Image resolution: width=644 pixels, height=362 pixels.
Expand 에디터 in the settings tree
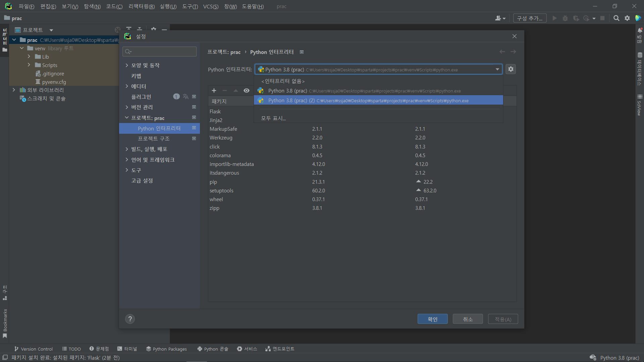[127, 86]
